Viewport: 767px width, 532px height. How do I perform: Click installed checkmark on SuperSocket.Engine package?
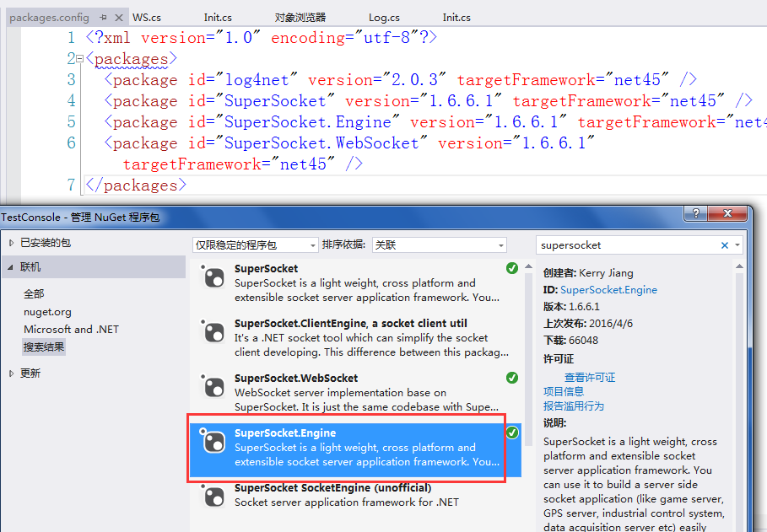(x=512, y=433)
